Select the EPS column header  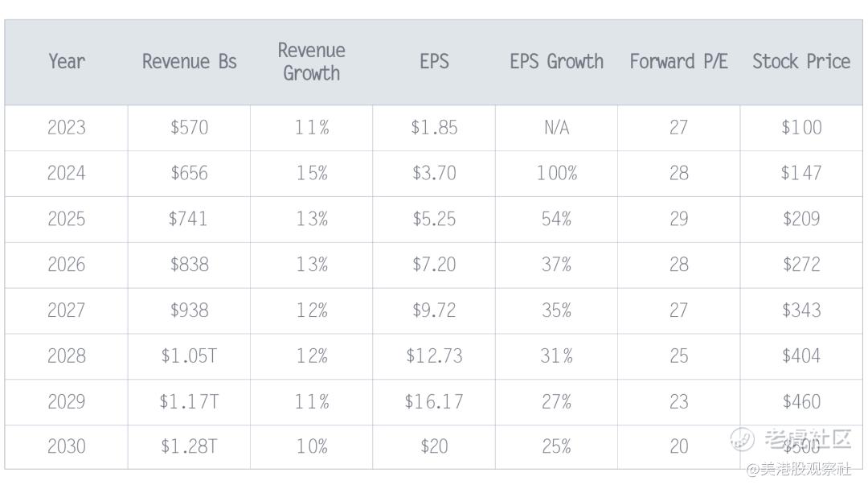click(434, 62)
